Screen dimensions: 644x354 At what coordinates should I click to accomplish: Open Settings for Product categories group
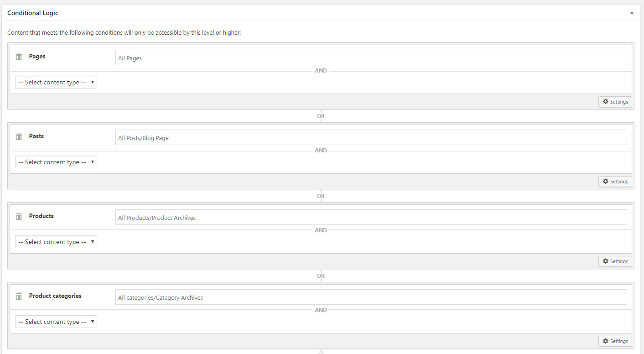click(615, 341)
